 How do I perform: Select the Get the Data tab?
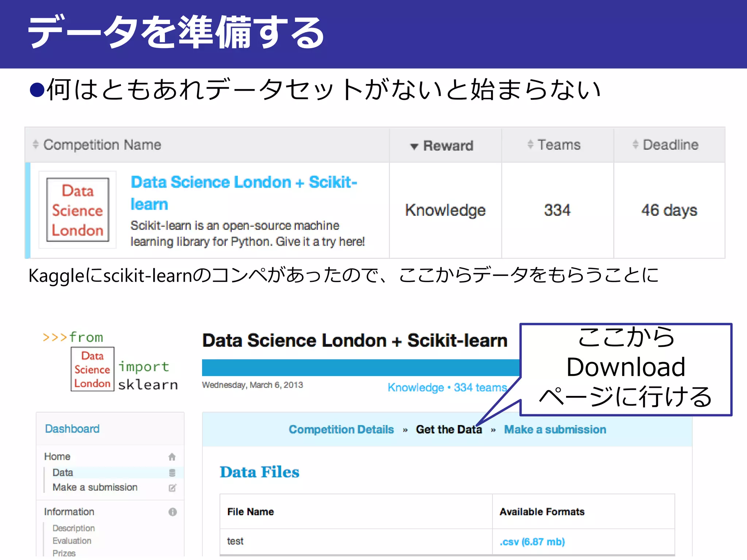click(449, 429)
